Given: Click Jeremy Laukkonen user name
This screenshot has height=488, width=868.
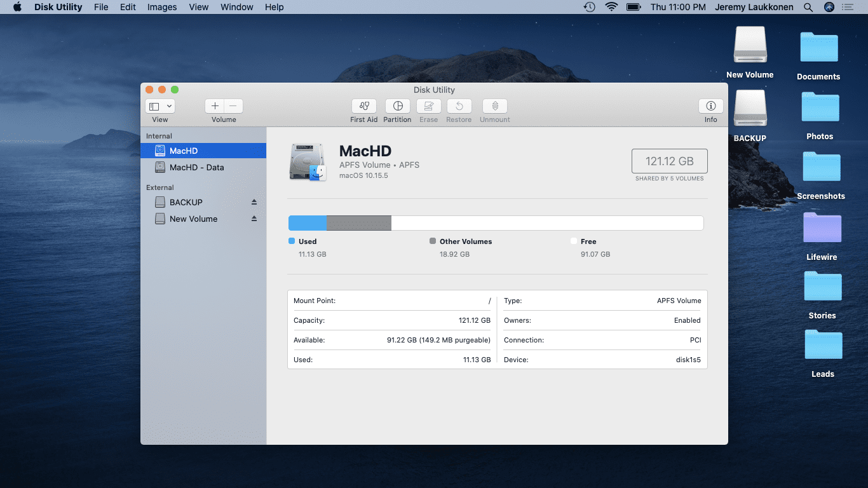Looking at the screenshot, I should [x=755, y=7].
